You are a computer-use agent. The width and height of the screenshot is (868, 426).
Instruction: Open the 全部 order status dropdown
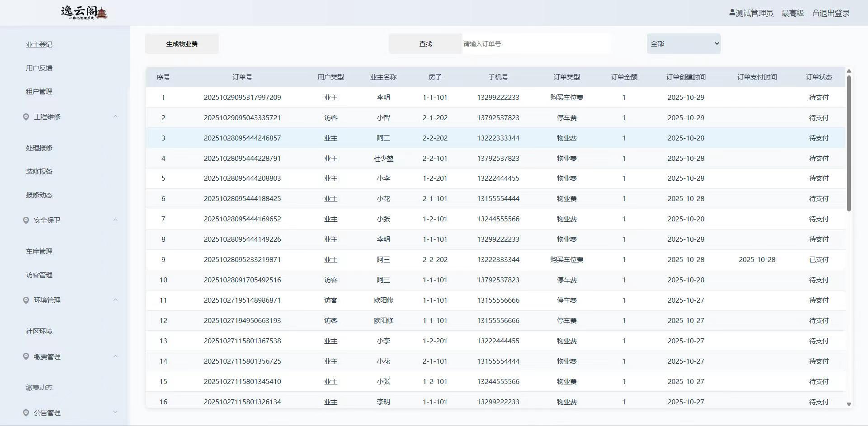tap(683, 44)
